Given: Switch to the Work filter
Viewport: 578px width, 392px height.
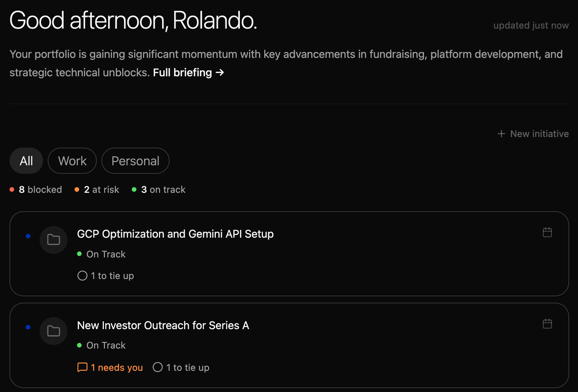Looking at the screenshot, I should (x=72, y=161).
